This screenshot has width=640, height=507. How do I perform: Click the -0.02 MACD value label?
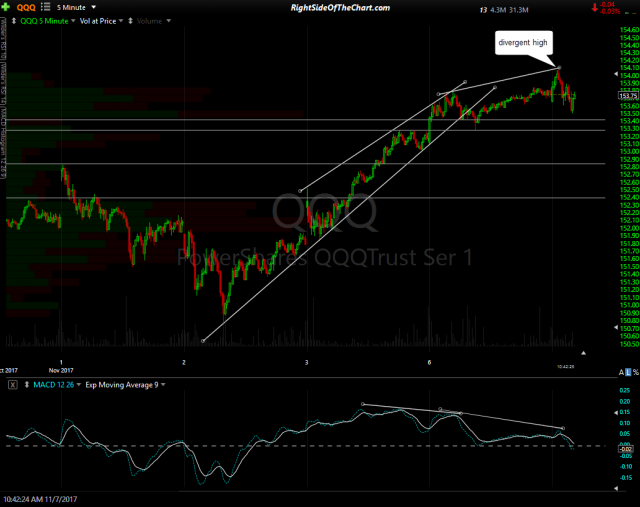click(626, 449)
